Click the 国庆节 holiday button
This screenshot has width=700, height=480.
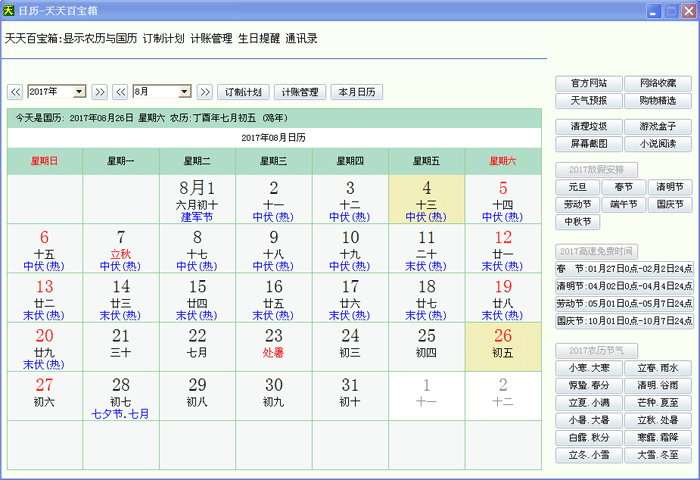point(669,204)
